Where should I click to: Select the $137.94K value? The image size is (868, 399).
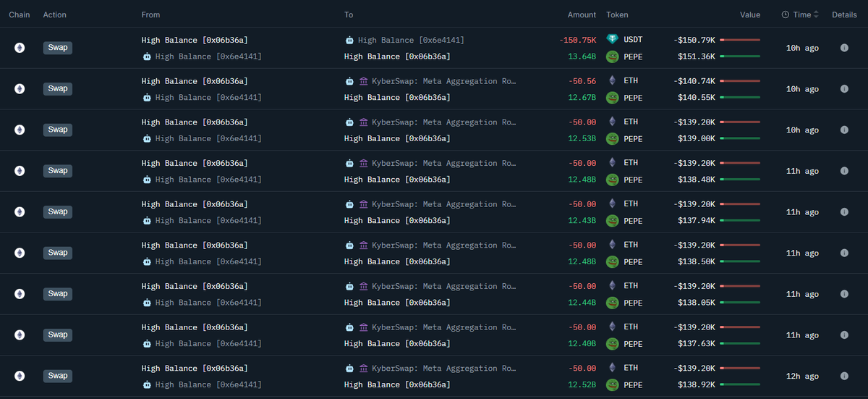point(697,220)
